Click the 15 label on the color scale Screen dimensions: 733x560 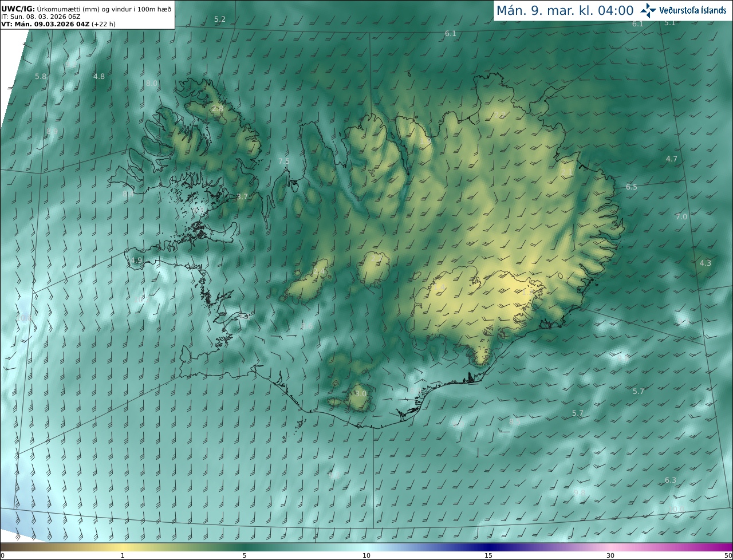(x=488, y=556)
